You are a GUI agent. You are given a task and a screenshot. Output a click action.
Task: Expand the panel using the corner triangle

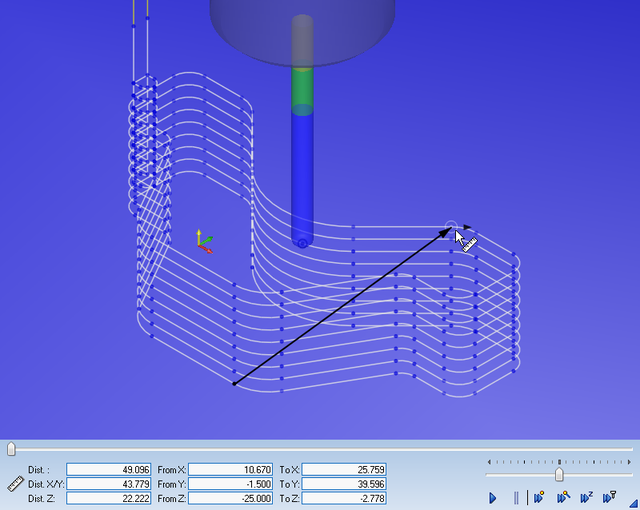634,504
